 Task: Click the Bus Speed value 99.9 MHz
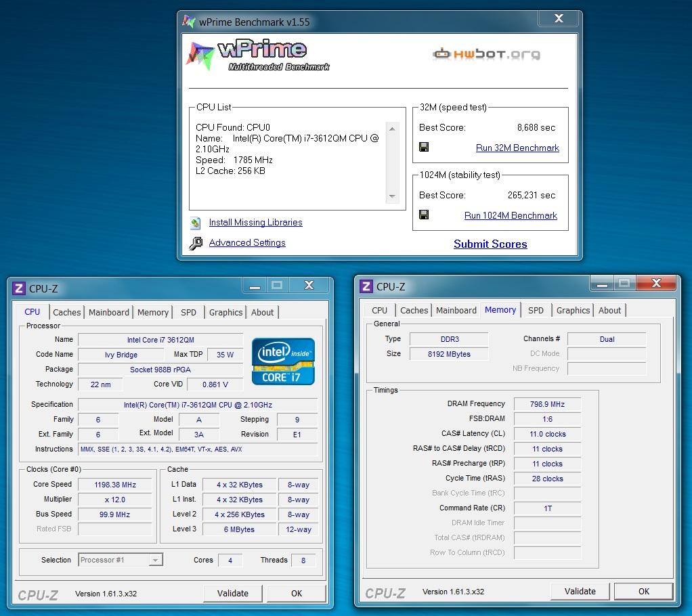pos(114,514)
